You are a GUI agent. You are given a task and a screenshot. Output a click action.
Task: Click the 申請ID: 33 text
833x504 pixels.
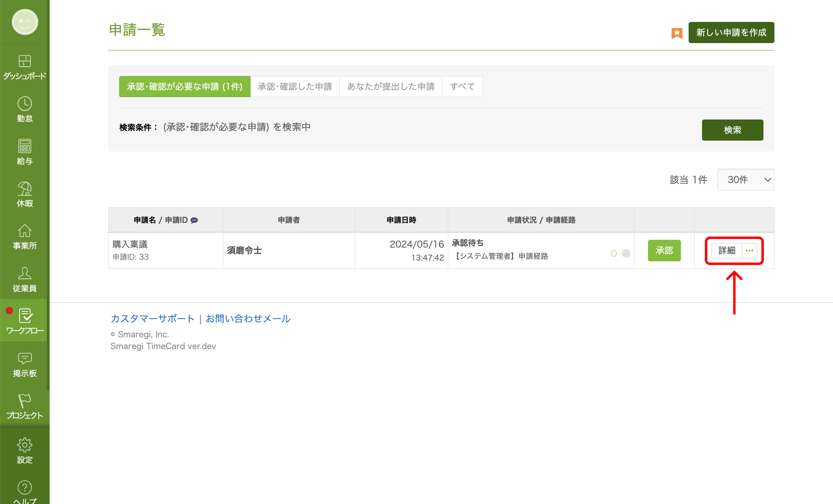pos(131,257)
